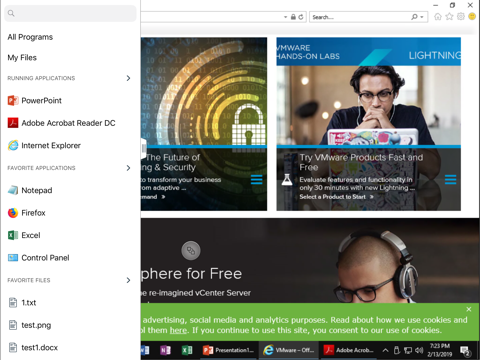
Task: Open All Programs in the sidebar
Action: point(30,37)
